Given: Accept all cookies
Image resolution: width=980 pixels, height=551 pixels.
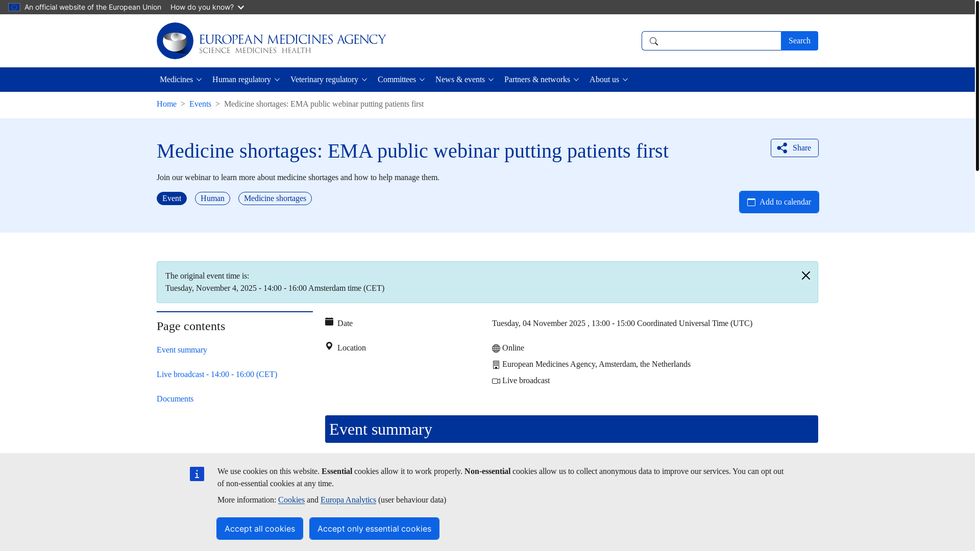Looking at the screenshot, I should point(260,529).
